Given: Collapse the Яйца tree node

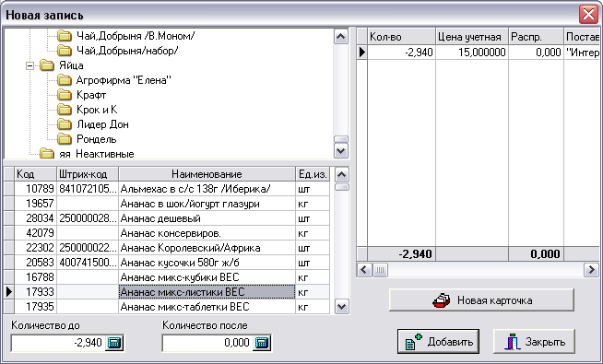Looking at the screenshot, I should [30, 65].
